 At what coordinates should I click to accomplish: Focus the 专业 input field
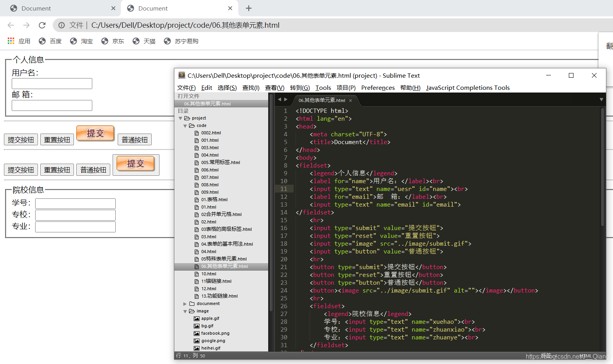(75, 227)
